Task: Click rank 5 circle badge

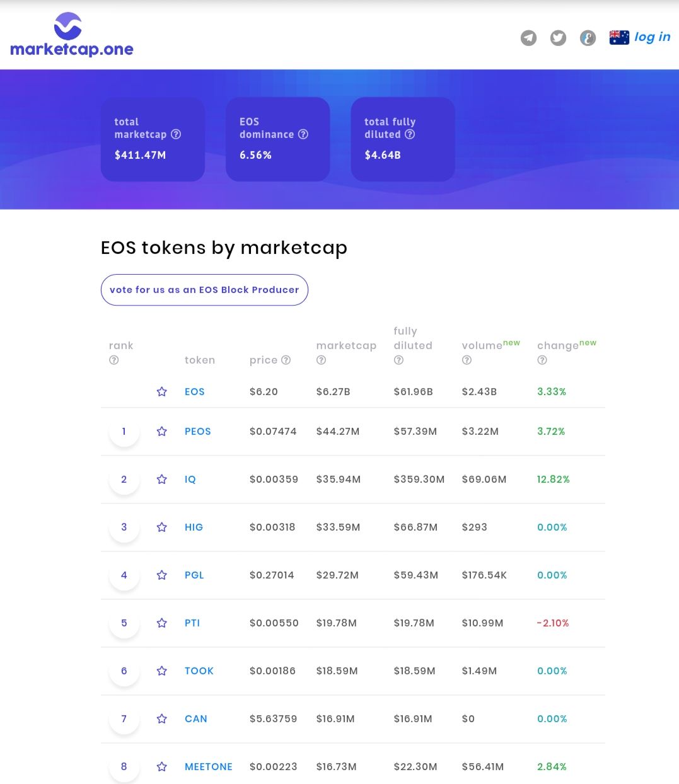Action: [x=124, y=623]
